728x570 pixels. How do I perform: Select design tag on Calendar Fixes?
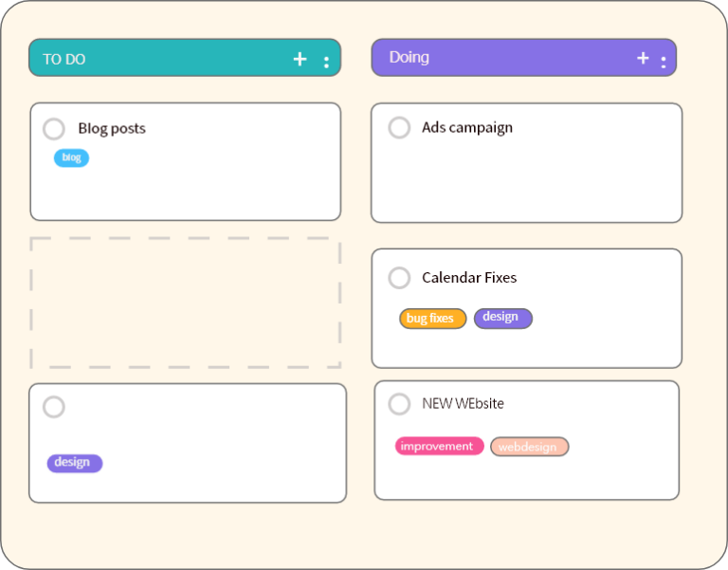[x=502, y=318]
